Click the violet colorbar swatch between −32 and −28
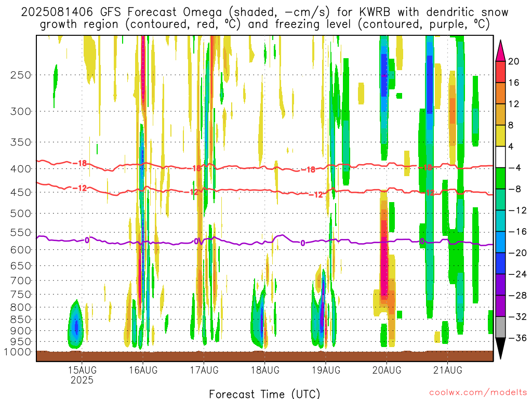Screen dimensions: 532x399 [x=500, y=307]
